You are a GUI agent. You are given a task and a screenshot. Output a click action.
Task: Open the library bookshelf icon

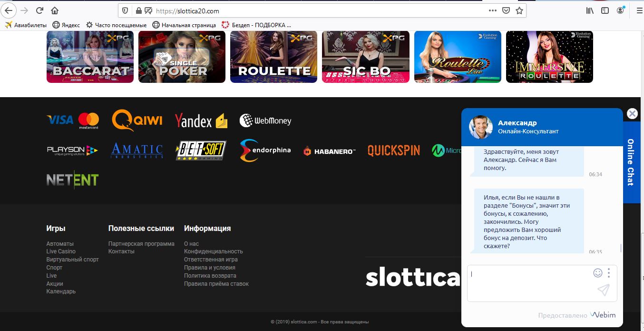tap(590, 10)
